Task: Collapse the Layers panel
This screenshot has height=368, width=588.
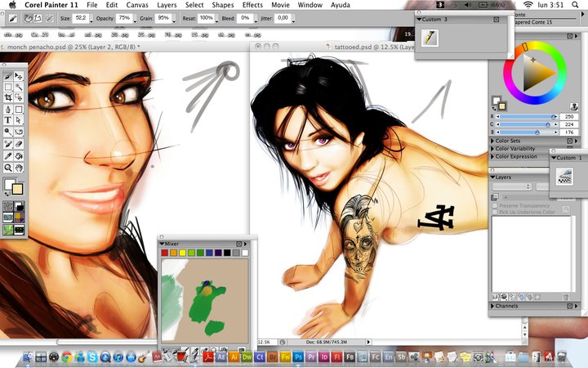Action: [492, 177]
